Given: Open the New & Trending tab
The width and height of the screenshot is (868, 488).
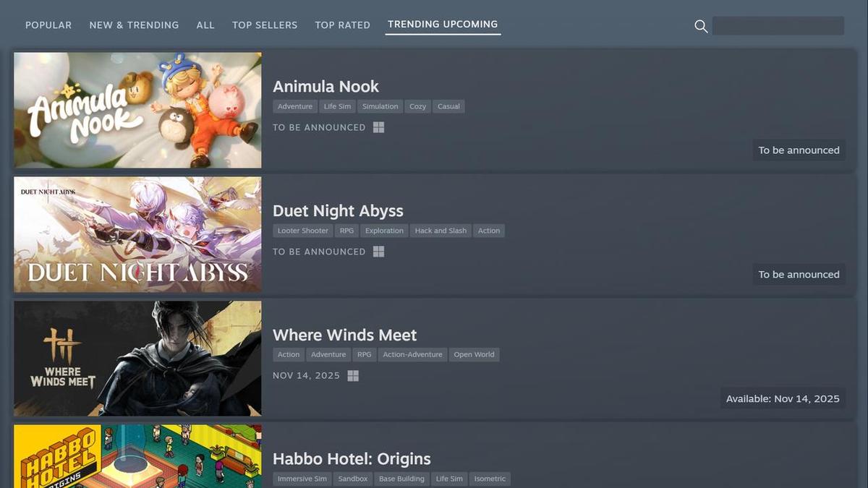Looking at the screenshot, I should (x=134, y=25).
